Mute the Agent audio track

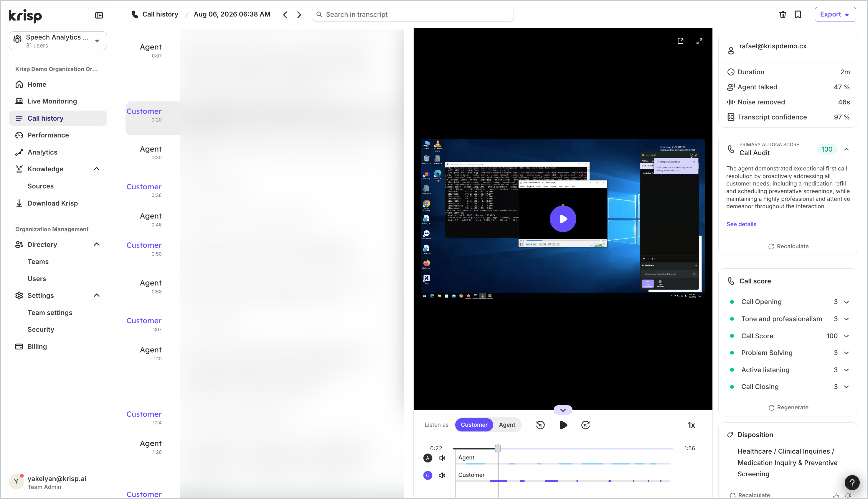point(442,458)
